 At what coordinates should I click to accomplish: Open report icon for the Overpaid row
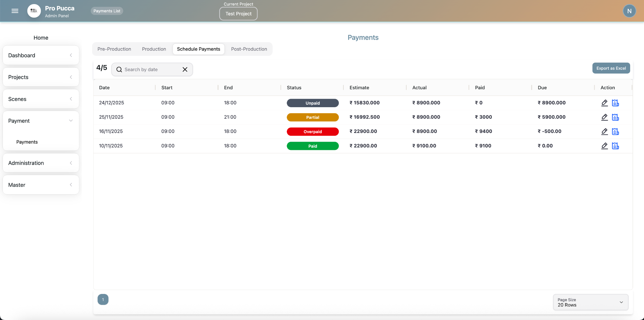(615, 132)
